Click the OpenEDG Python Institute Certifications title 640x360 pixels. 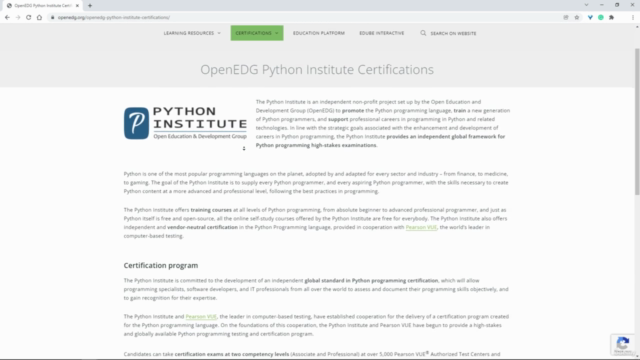click(317, 69)
